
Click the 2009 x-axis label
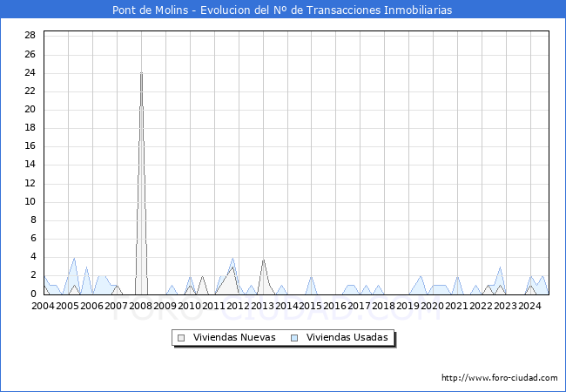(x=165, y=306)
